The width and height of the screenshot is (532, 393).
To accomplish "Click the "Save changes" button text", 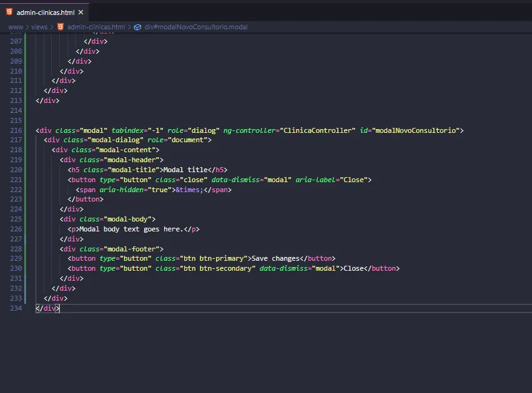I will (275, 259).
